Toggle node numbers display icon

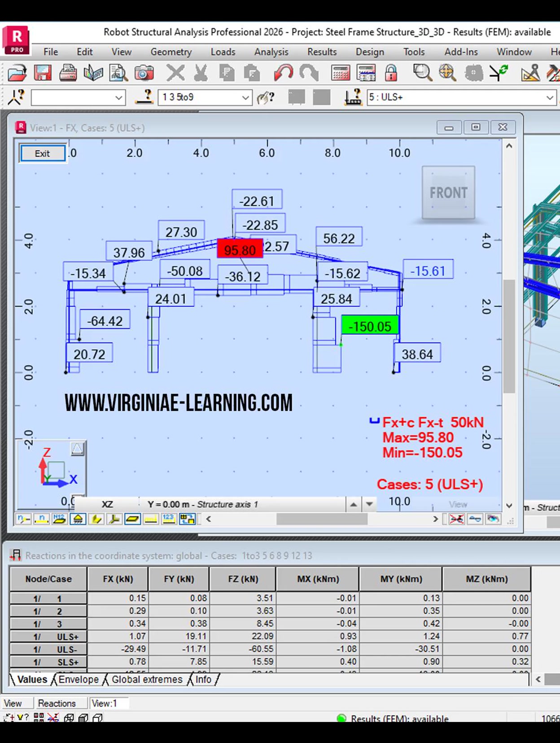tap(23, 519)
